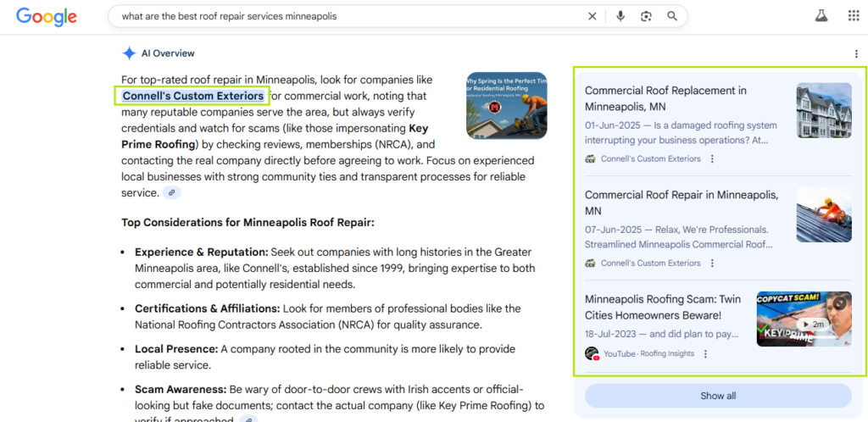Viewport: 868px width, 422px height.
Task: Click the 'AI Overview' label
Action: click(x=168, y=53)
